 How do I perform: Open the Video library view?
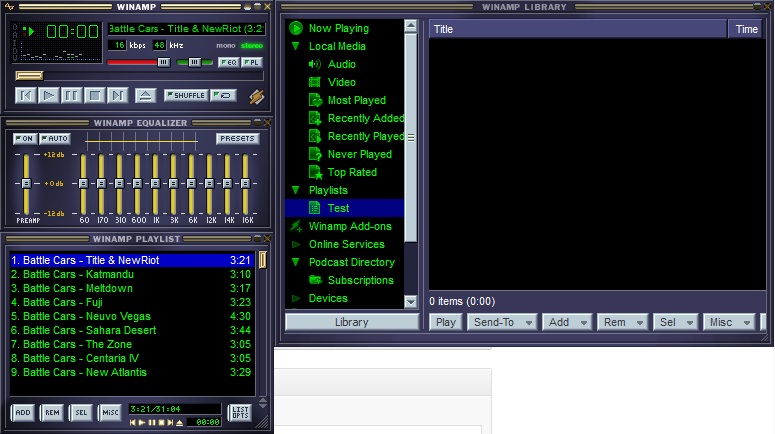342,82
